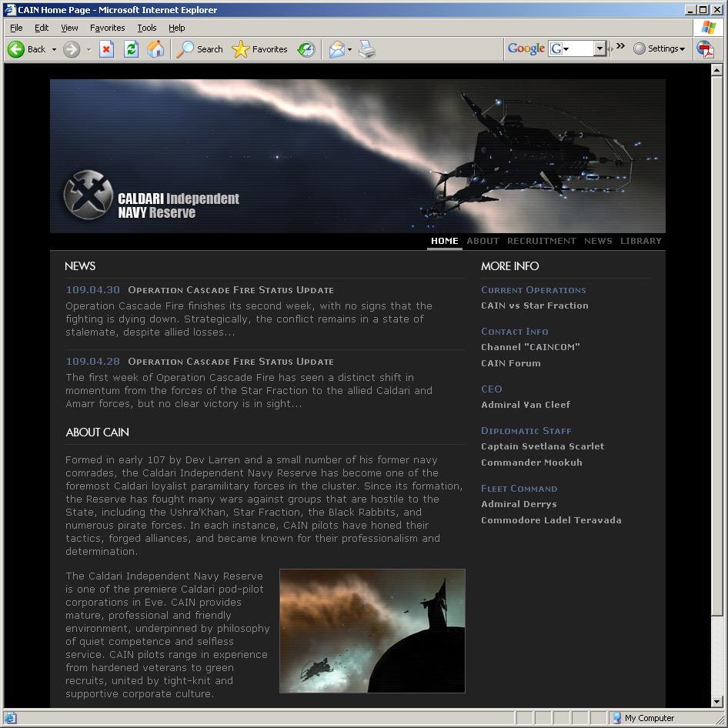Go to the Home page icon
The image size is (728, 728).
coord(155,49)
